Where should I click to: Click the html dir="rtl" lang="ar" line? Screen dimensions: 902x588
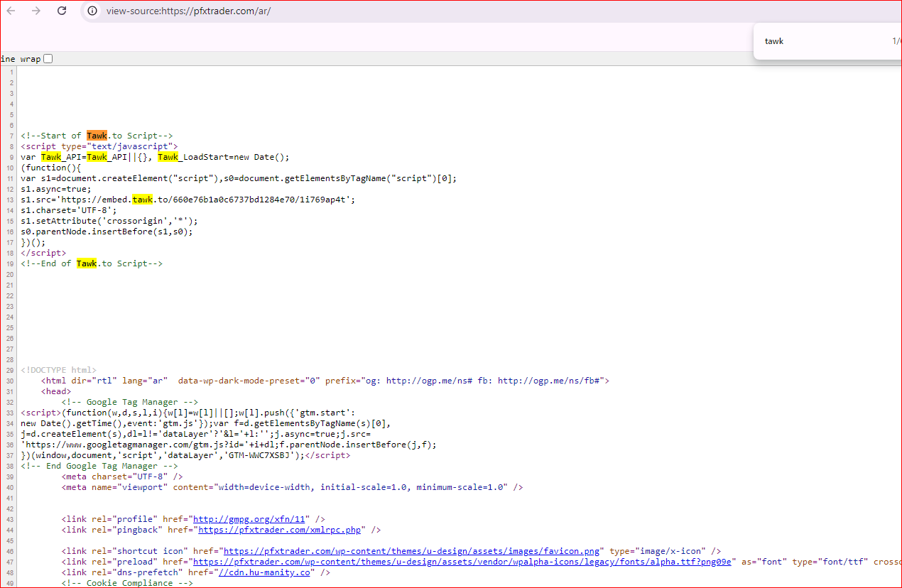coord(325,381)
